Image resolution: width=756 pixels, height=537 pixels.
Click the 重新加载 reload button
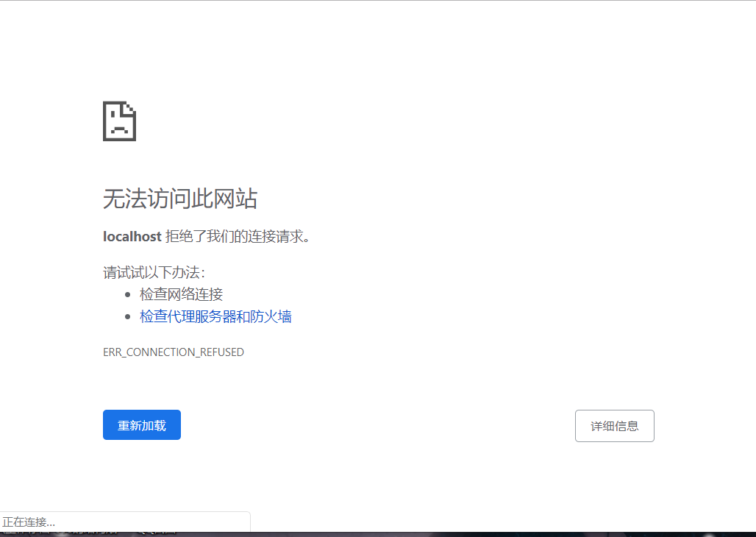click(141, 424)
